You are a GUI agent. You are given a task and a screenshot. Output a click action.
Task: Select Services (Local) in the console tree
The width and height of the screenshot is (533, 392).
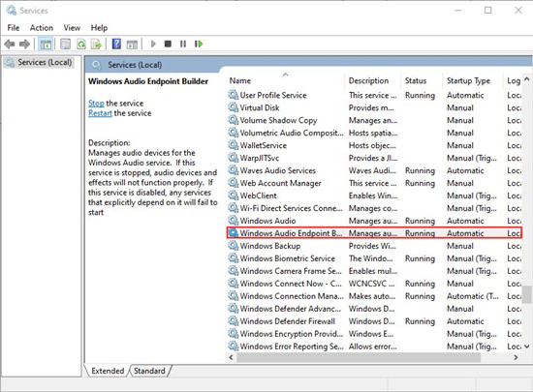(45, 63)
